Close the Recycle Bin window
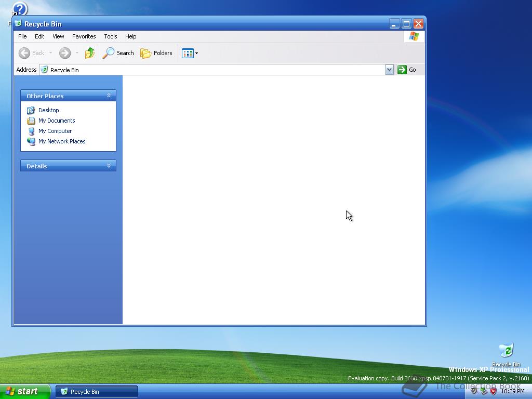This screenshot has width=532, height=399. [x=419, y=24]
